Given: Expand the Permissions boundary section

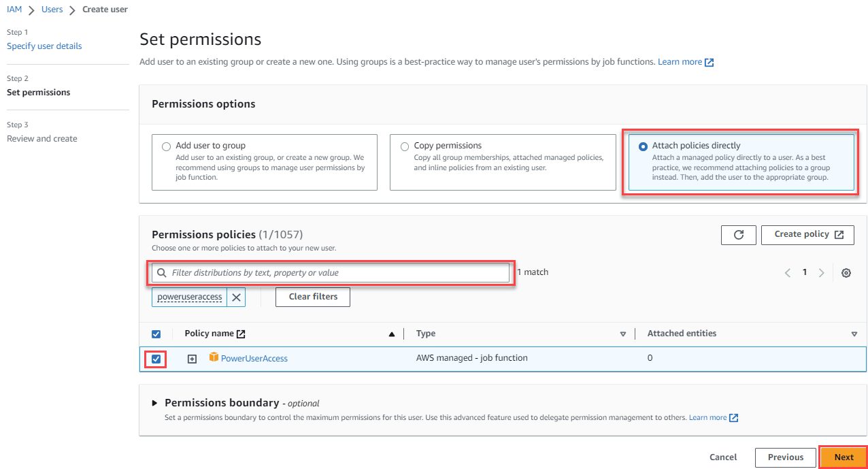Looking at the screenshot, I should click(154, 402).
